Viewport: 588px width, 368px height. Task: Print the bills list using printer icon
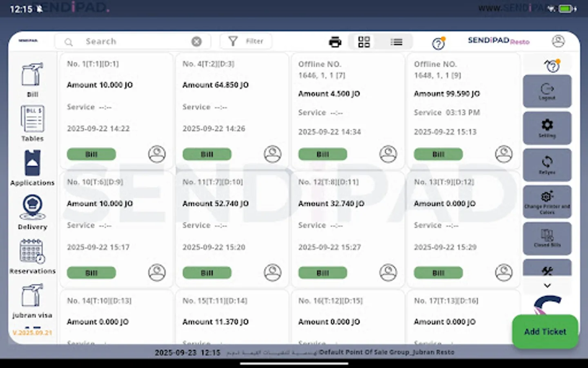[x=335, y=41]
